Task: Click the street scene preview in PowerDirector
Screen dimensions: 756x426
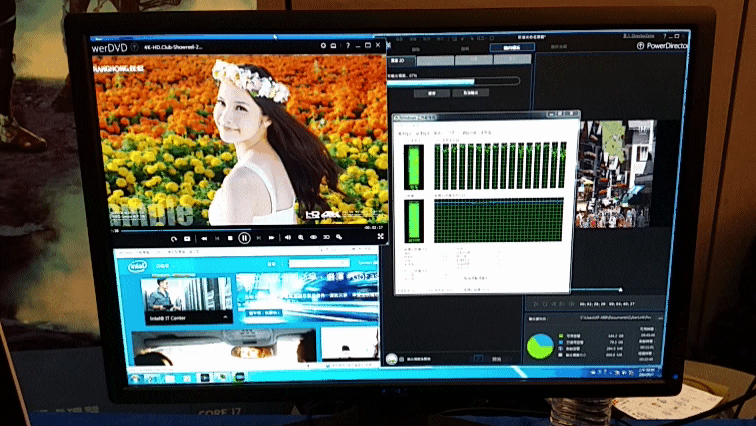Action: [615, 173]
